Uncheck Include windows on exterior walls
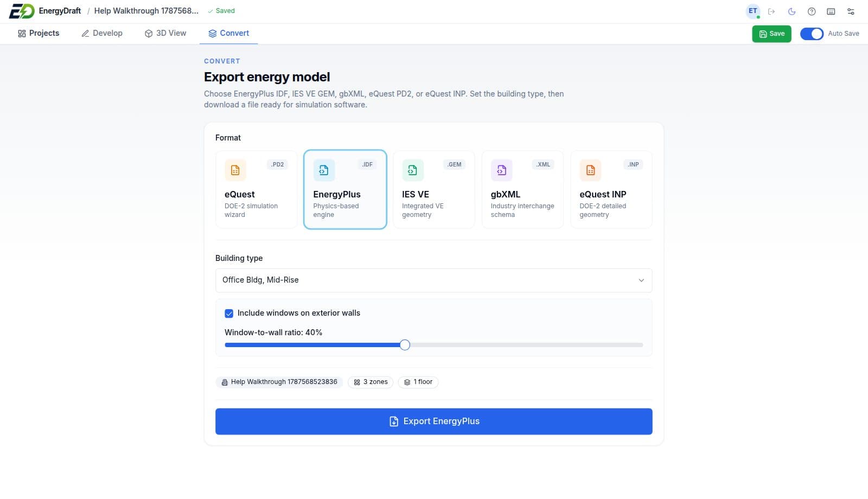 coord(229,314)
